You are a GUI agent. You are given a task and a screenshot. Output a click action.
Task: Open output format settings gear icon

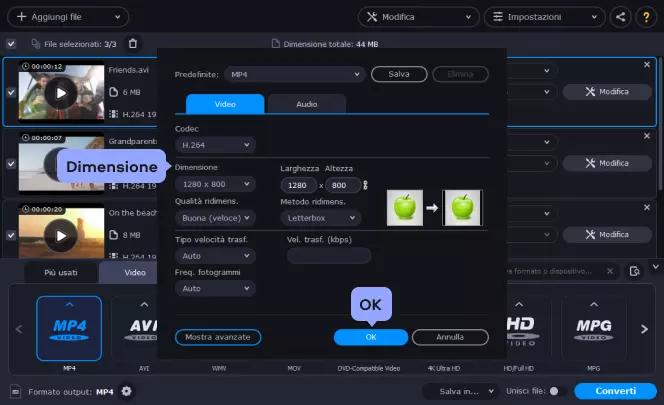pyautogui.click(x=126, y=391)
